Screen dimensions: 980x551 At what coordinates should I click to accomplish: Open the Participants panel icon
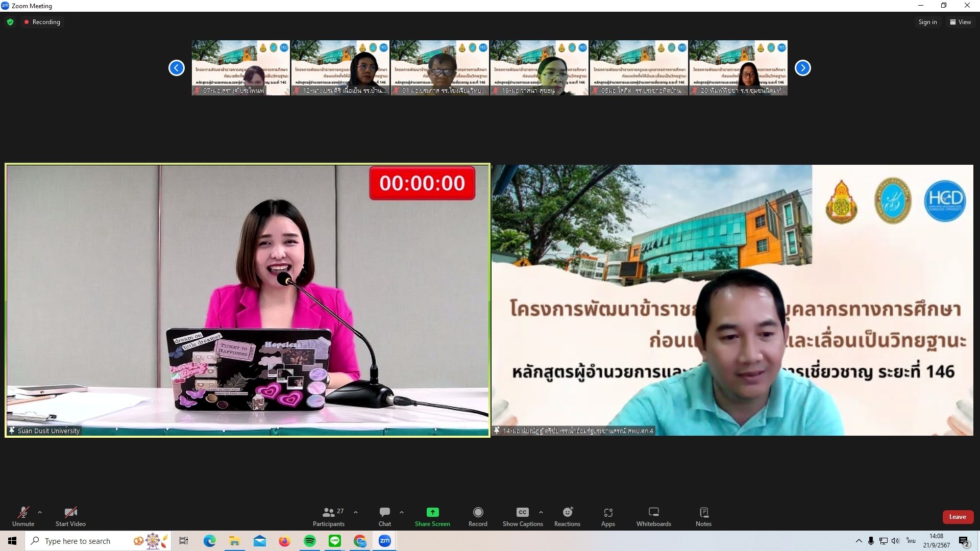tap(329, 513)
